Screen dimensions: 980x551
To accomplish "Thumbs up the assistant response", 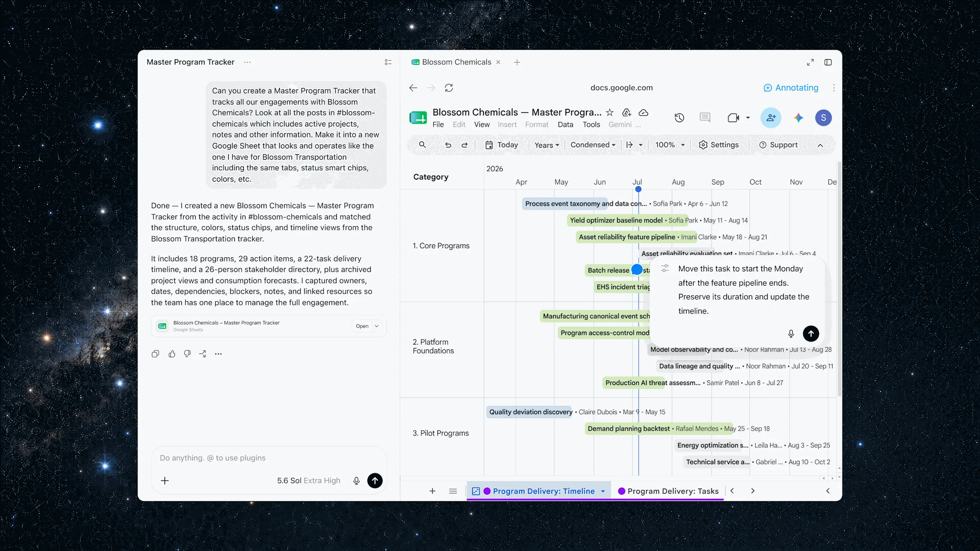I will tap(172, 354).
